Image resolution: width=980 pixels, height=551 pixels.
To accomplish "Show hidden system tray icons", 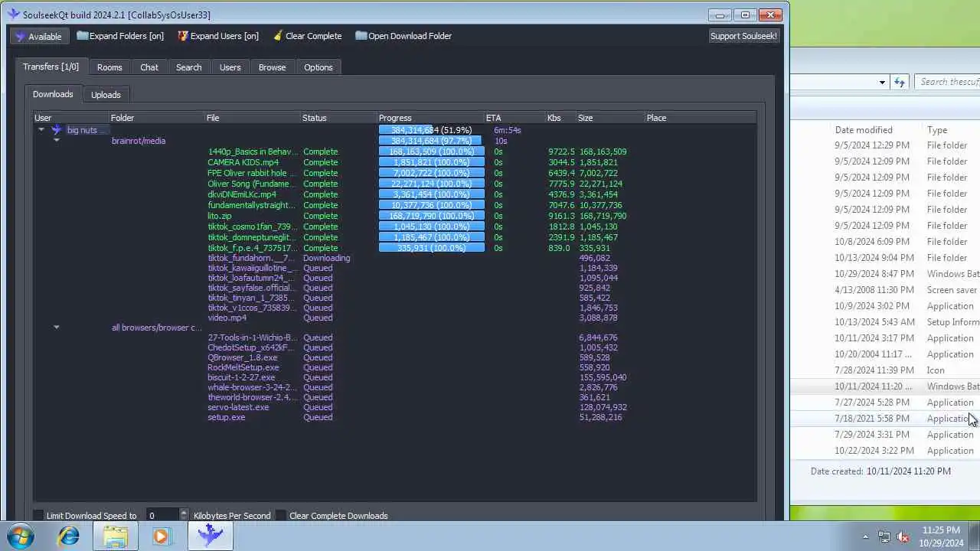I will (x=865, y=536).
